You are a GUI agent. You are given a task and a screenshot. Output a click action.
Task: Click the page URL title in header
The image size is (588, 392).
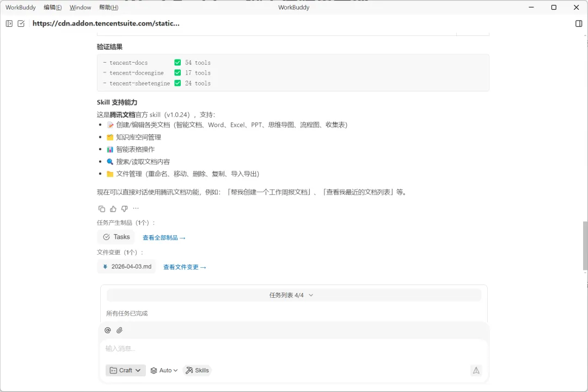click(x=106, y=23)
